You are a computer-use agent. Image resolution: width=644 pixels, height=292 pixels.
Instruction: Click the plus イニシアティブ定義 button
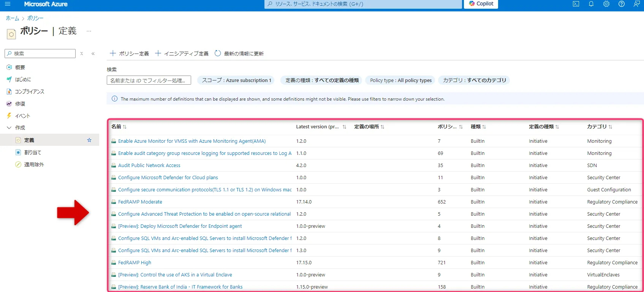click(182, 54)
